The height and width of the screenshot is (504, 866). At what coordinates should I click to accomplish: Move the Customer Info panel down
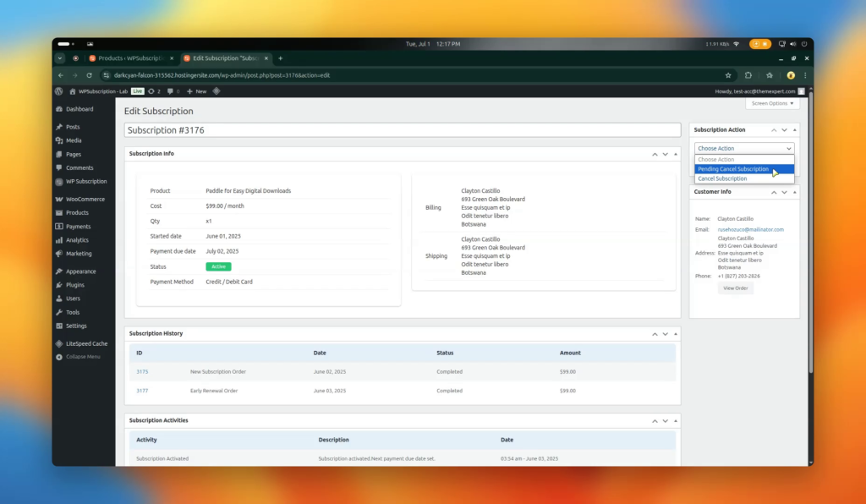pyautogui.click(x=784, y=192)
